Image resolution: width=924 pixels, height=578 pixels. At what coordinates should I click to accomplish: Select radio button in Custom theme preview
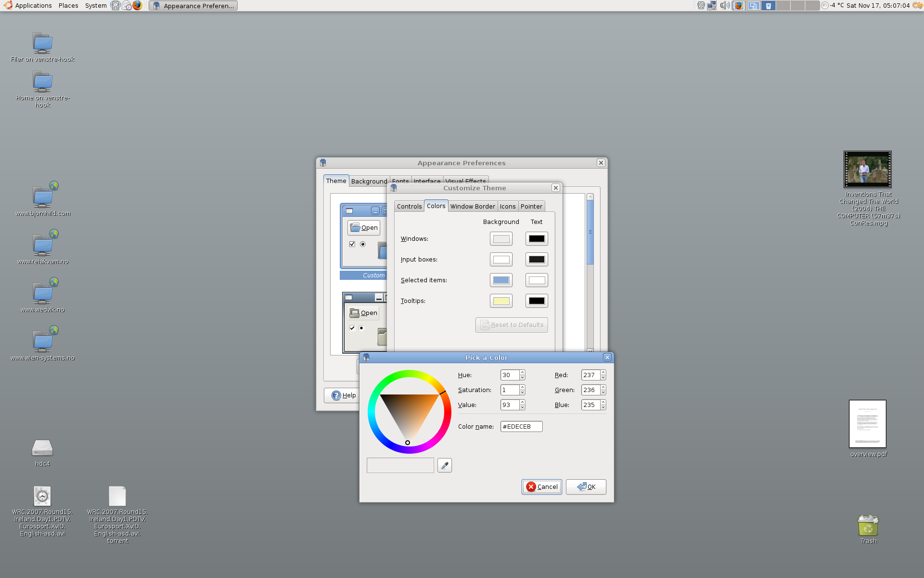363,244
